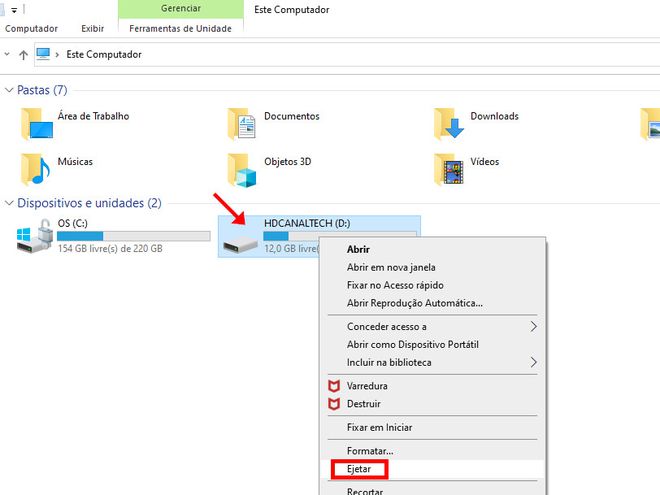Open the Downloads folder icon

(x=449, y=124)
